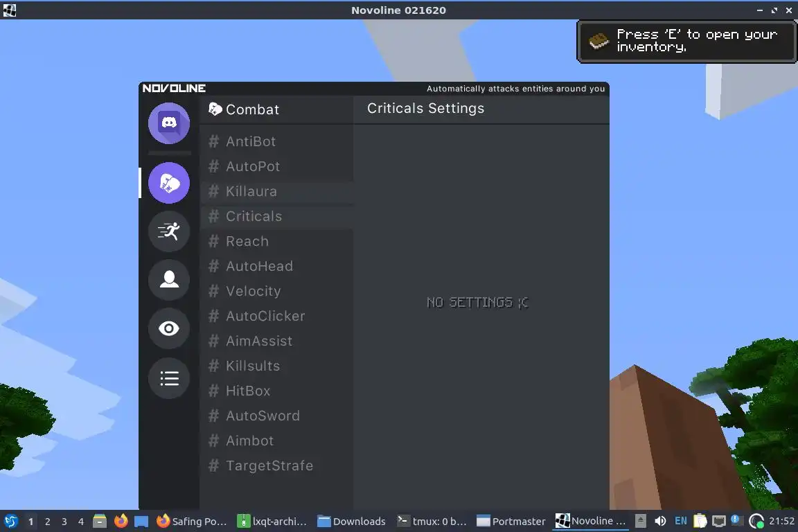The width and height of the screenshot is (798, 532).
Task: Open the list category icon in sidebar
Action: tap(169, 378)
